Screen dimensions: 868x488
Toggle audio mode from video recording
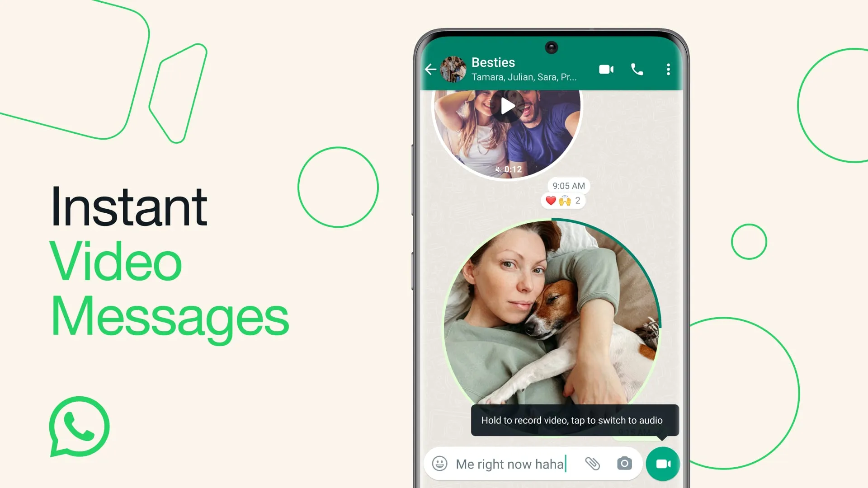click(662, 464)
